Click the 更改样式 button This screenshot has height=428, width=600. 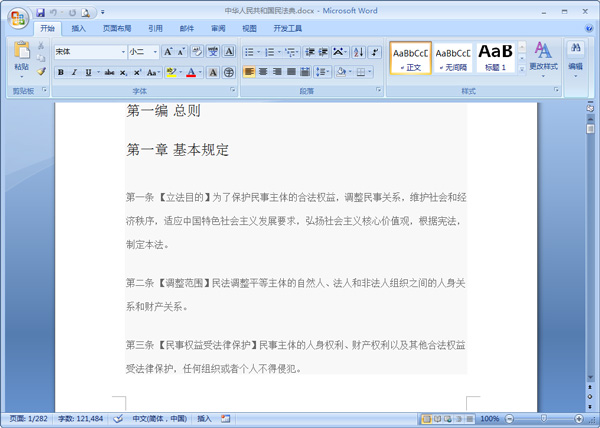click(543, 60)
